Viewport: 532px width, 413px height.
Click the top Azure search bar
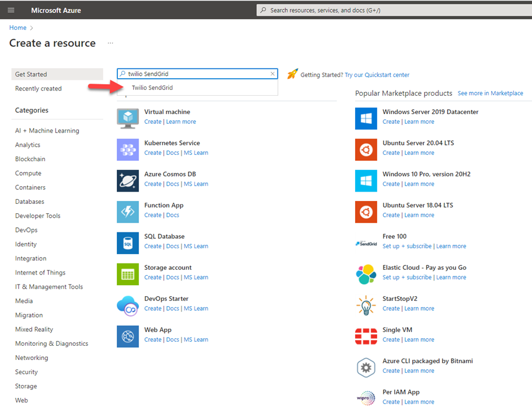(x=394, y=10)
